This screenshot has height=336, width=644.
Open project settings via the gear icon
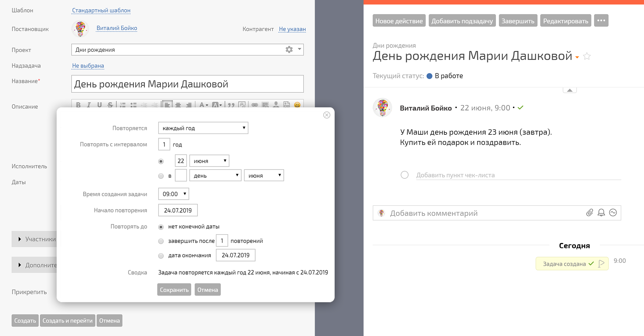[289, 49]
